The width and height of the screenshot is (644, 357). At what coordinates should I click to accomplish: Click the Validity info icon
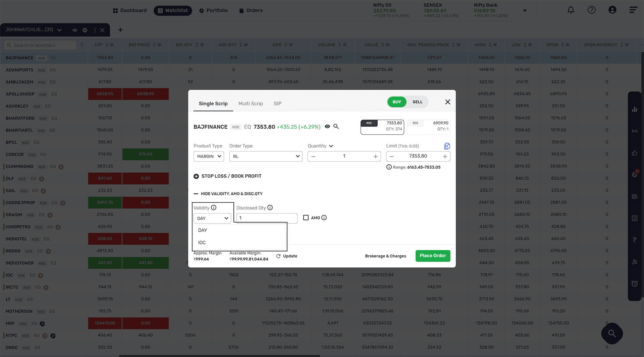(x=214, y=207)
